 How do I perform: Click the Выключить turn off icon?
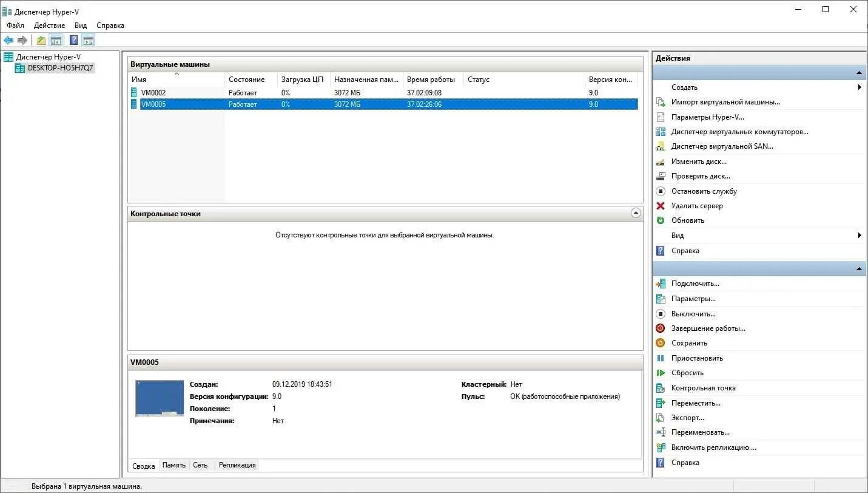(661, 314)
